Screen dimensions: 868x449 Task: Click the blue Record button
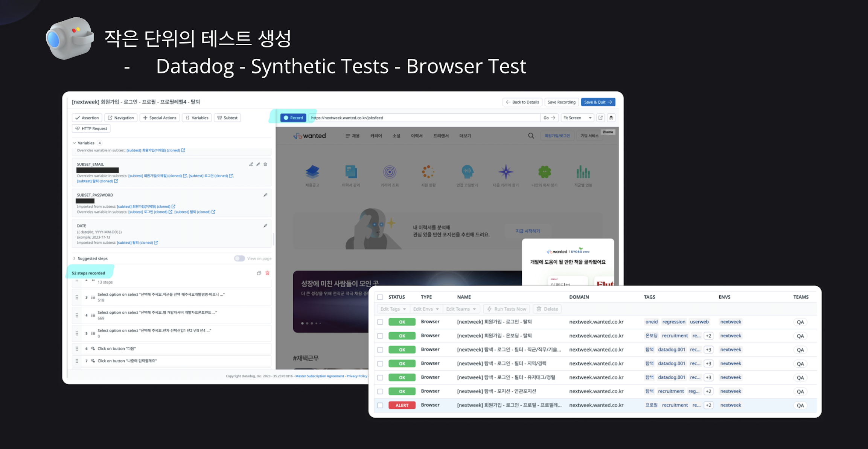pyautogui.click(x=293, y=118)
